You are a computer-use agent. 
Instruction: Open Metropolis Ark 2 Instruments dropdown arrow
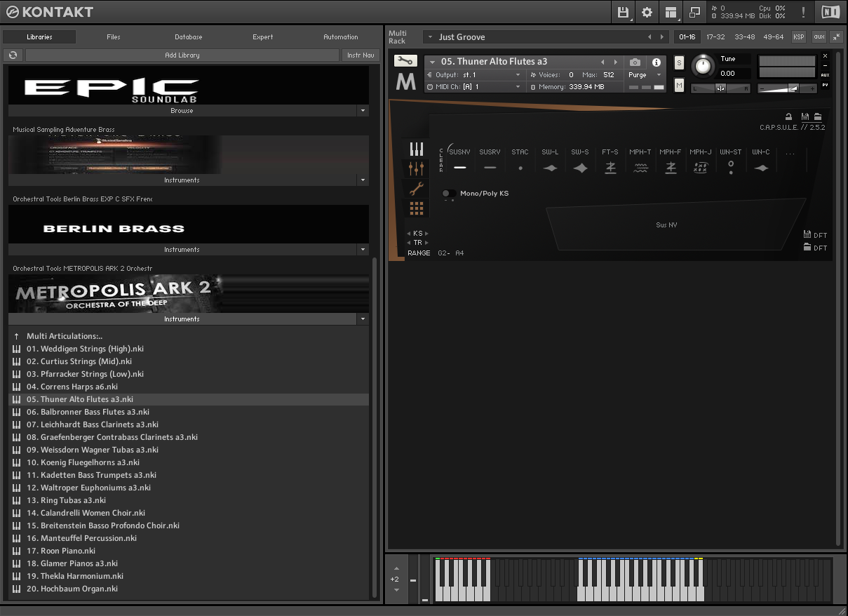pos(362,319)
